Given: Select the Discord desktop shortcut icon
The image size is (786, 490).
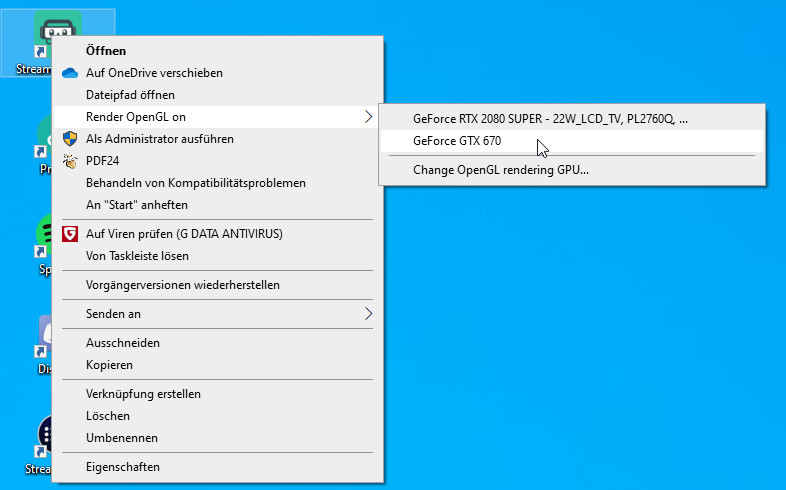Looking at the screenshot, I should (x=43, y=345).
